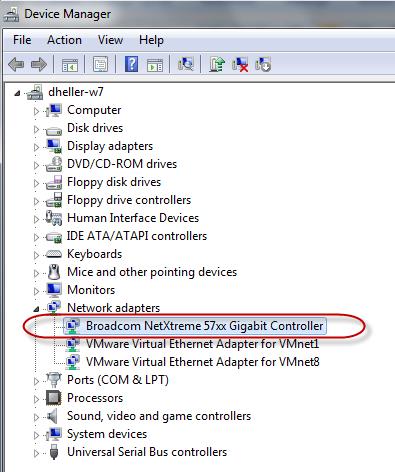
Task: Click the Uninstall device toolbar icon
Action: (x=240, y=64)
